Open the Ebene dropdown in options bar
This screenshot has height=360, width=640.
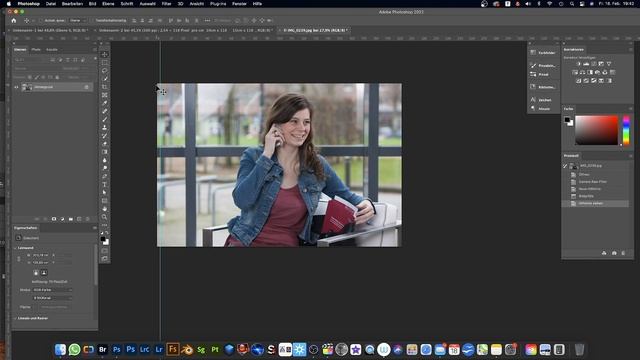pos(78,20)
